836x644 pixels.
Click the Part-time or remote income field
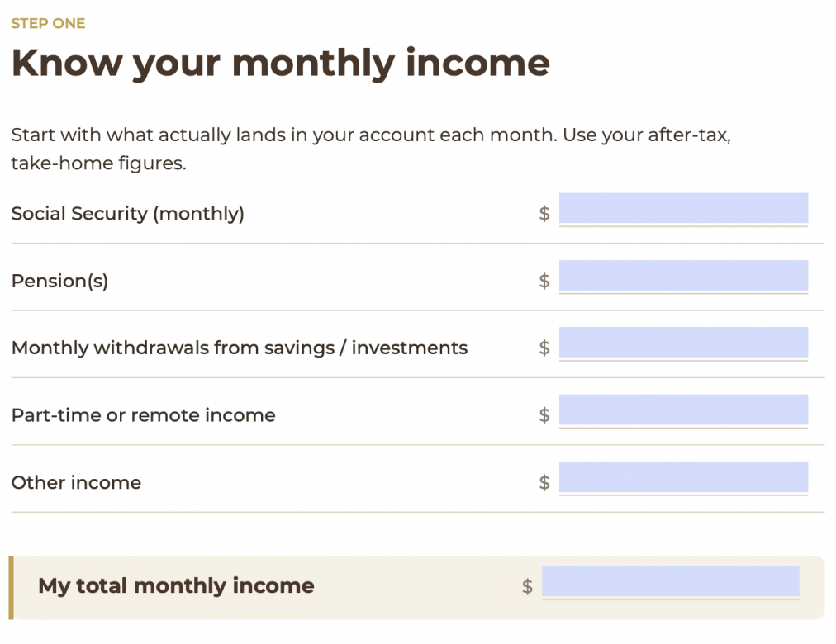click(x=683, y=410)
